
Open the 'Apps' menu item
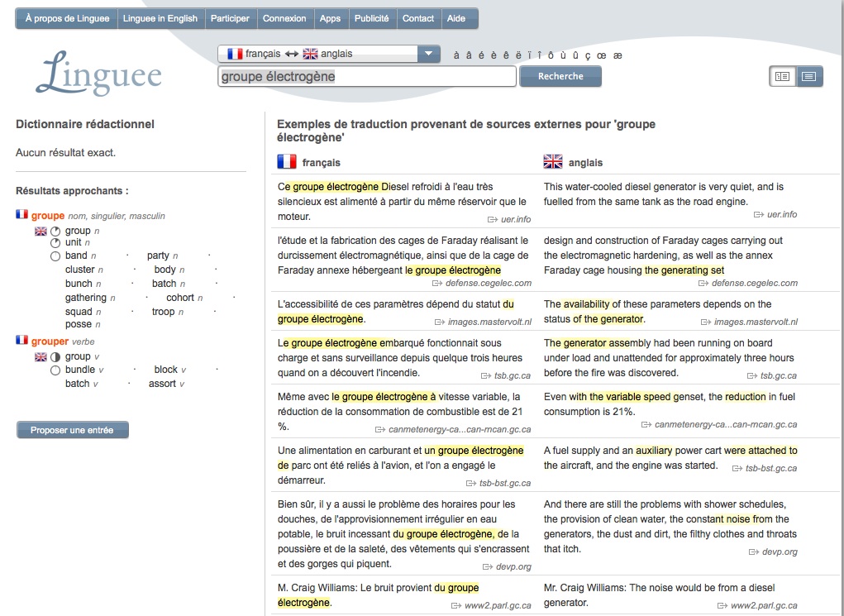click(x=330, y=18)
